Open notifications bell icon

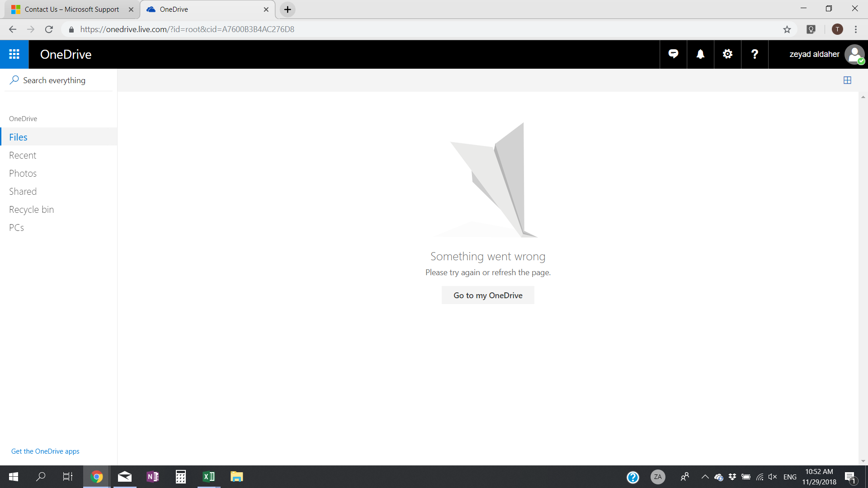click(x=700, y=54)
